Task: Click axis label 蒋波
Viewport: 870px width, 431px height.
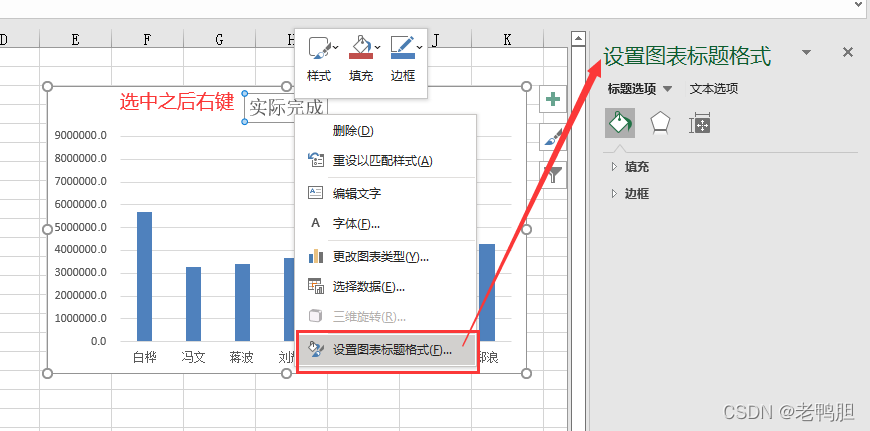Action: (x=242, y=357)
